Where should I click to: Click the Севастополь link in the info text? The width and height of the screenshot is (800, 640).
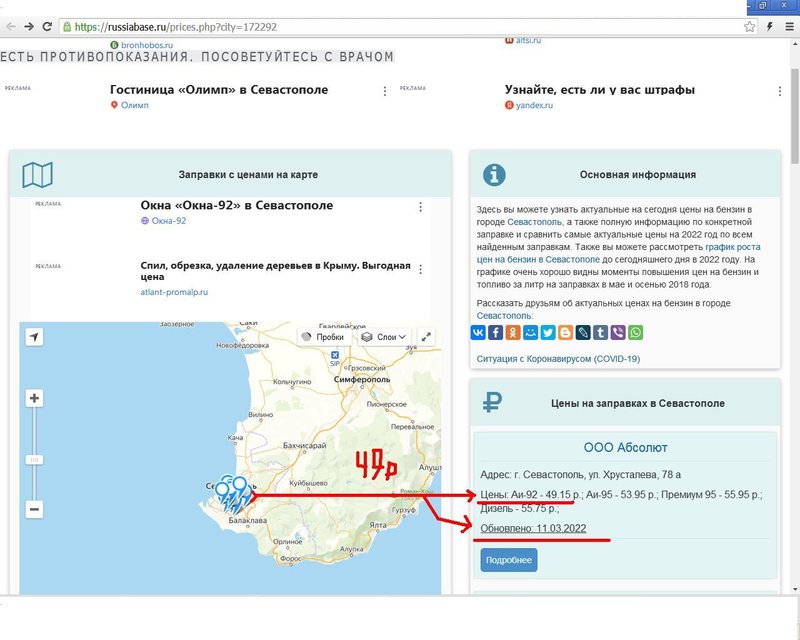[x=535, y=222]
